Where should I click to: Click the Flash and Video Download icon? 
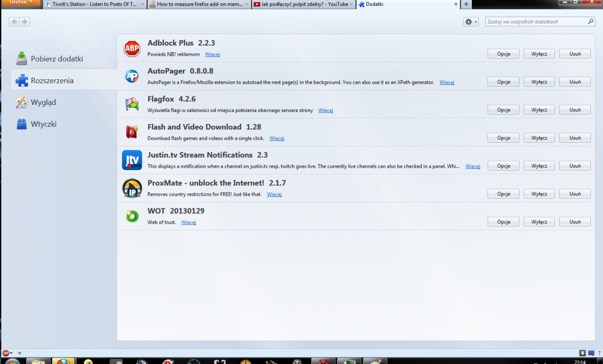click(132, 132)
